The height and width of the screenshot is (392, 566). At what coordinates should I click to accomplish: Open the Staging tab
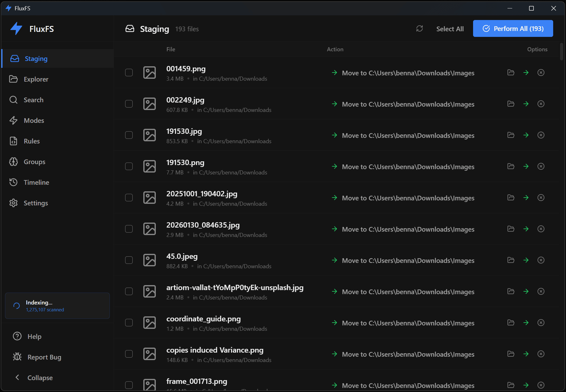point(36,58)
